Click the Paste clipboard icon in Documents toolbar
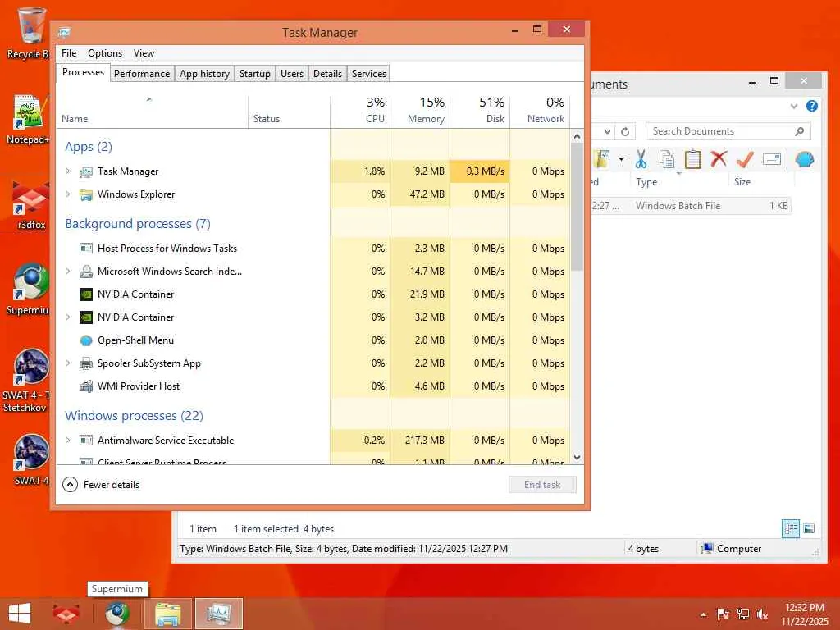 click(x=692, y=159)
